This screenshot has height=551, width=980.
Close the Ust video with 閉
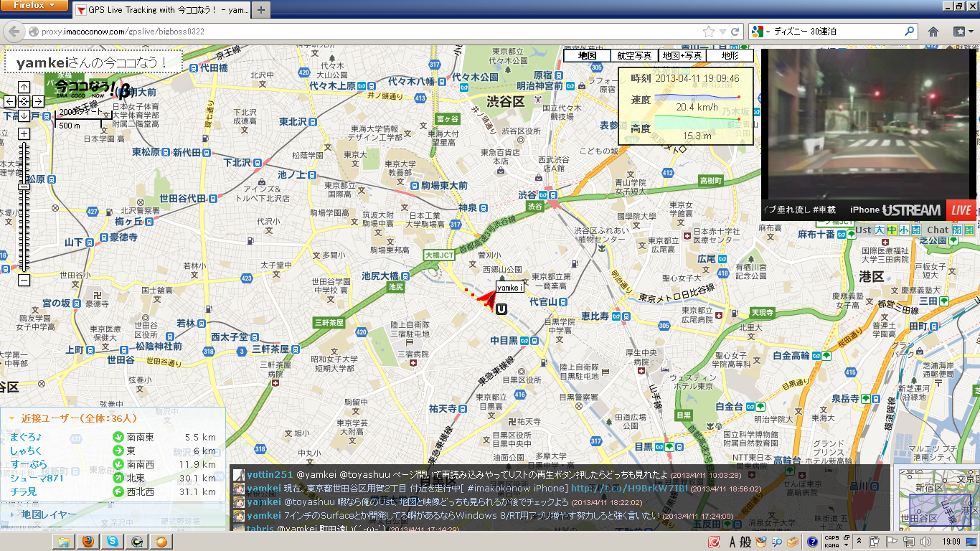(915, 230)
